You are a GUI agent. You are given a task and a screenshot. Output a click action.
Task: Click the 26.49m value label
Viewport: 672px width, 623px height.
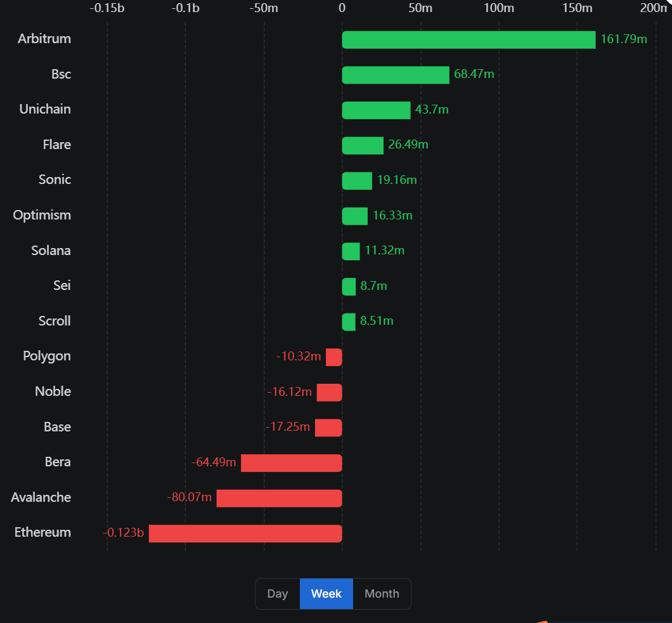pos(408,145)
